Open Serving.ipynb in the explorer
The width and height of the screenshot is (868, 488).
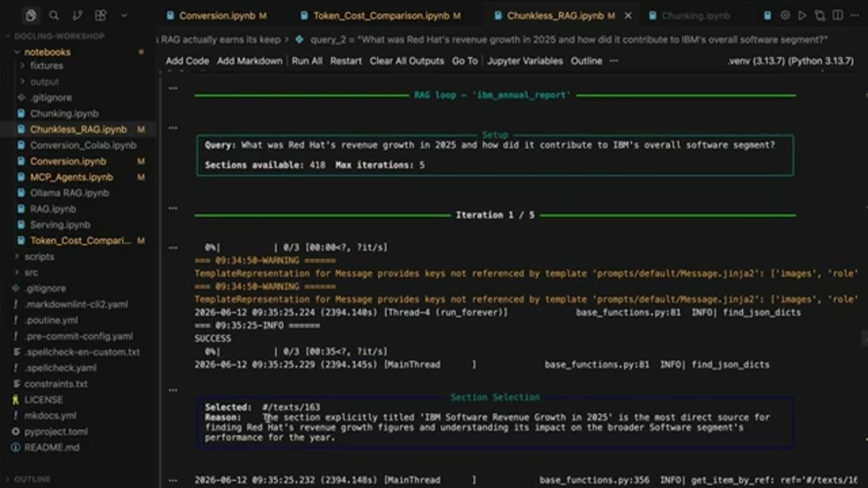(x=60, y=225)
